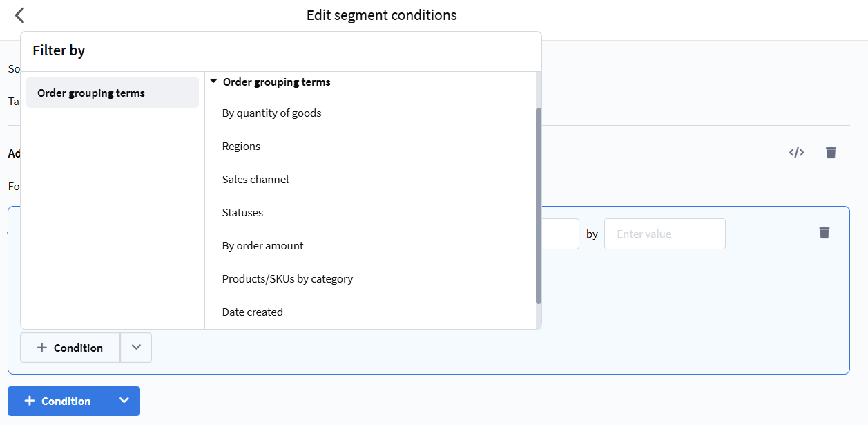Viewport: 868px width, 425px height.
Task: Click the filter list scrollbar
Action: click(539, 205)
